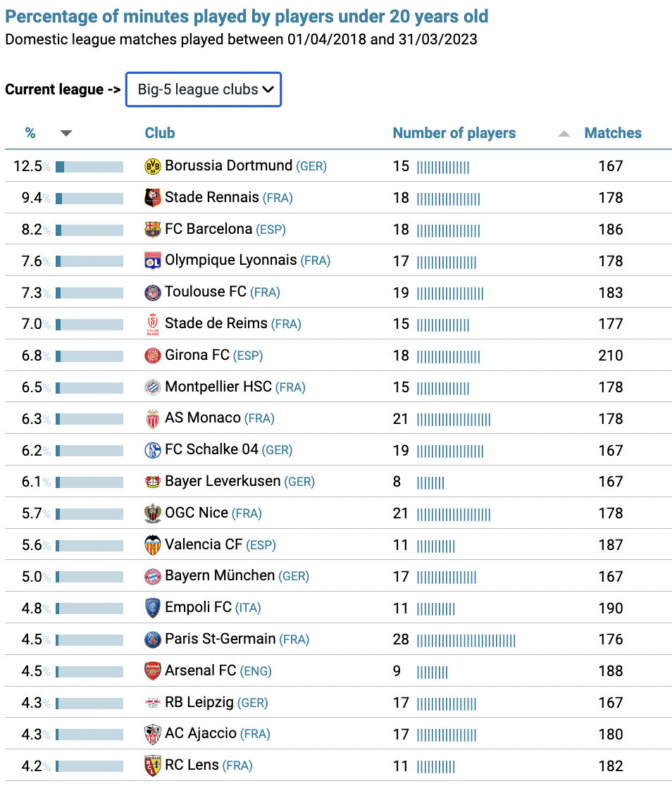Click the AS Monaco crest icon
Screen dimensions: 672x793
coord(152,419)
